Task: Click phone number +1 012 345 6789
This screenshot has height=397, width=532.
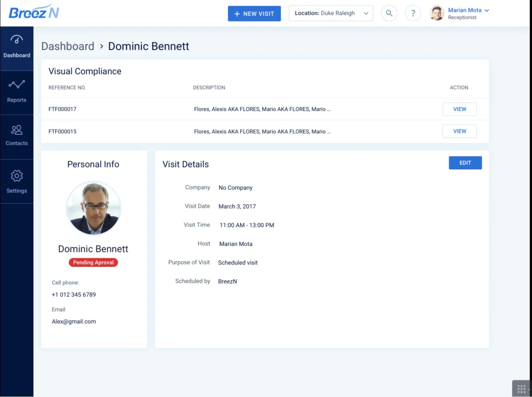Action: [74, 295]
